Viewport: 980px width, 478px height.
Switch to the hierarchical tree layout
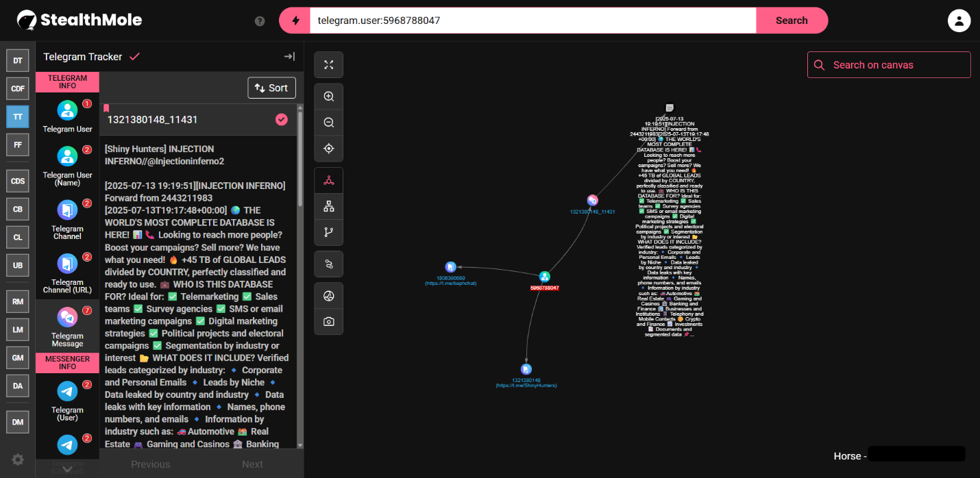coord(329,206)
